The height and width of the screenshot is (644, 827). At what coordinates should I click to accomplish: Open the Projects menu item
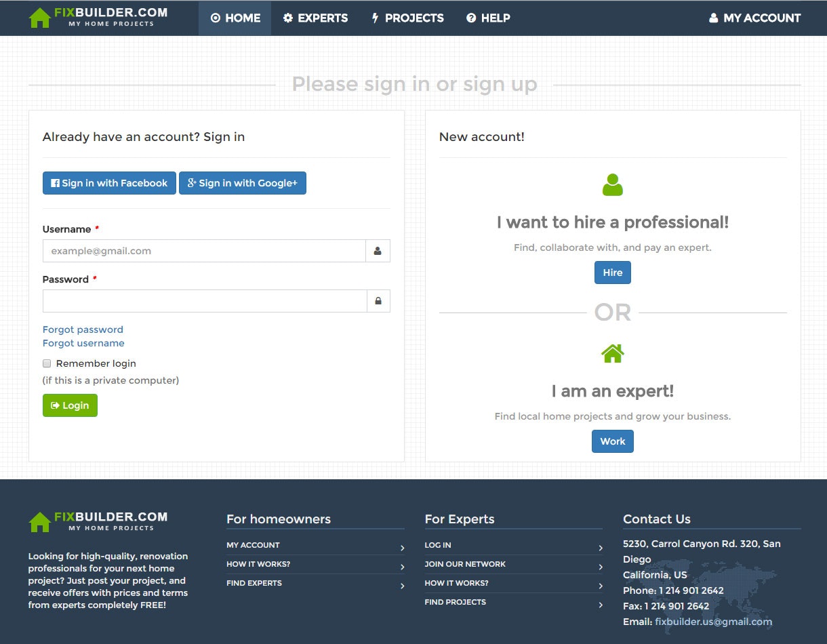pyautogui.click(x=407, y=18)
